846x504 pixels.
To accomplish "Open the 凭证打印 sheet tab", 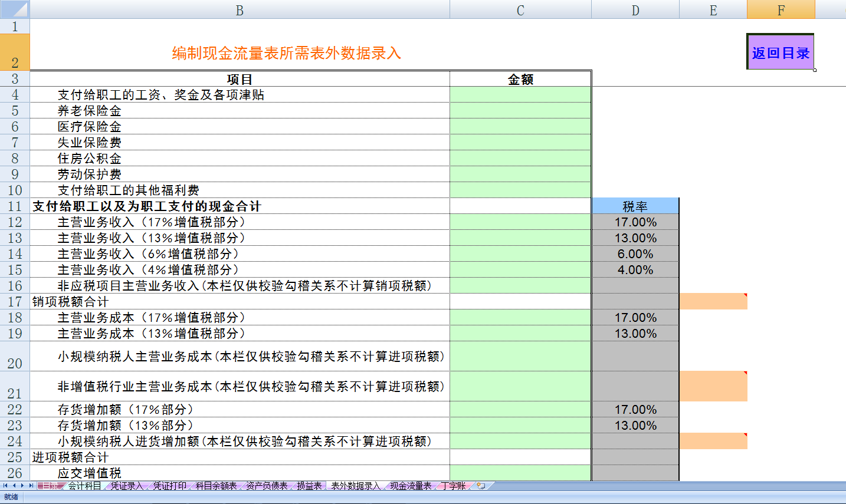I will pyautogui.click(x=169, y=486).
